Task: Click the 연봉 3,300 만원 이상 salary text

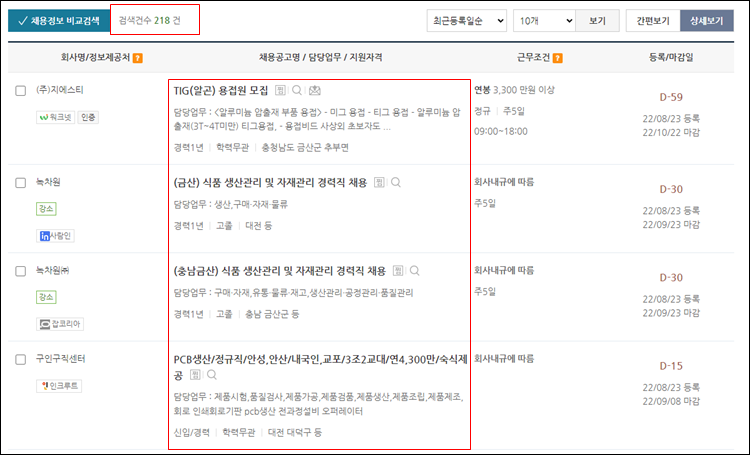Action: (514, 90)
